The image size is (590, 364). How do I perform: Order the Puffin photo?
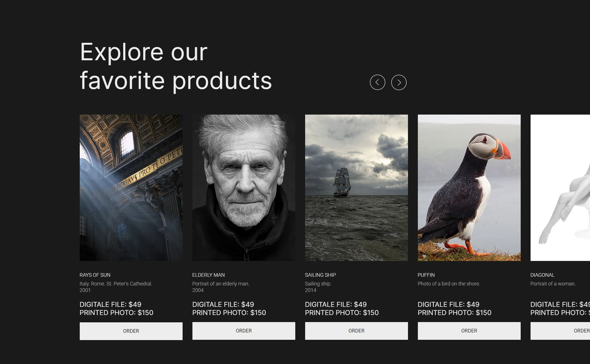[469, 331]
